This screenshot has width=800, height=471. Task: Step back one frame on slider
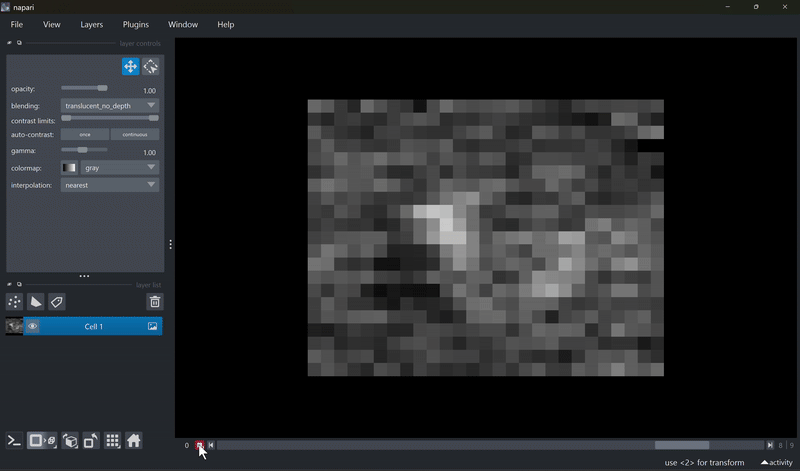point(211,445)
